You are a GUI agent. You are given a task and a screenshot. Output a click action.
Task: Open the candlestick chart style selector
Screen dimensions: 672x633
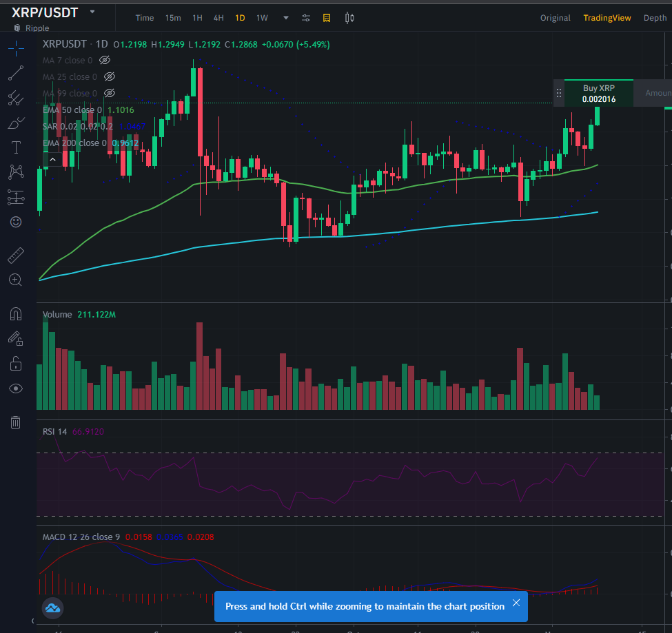click(x=349, y=18)
